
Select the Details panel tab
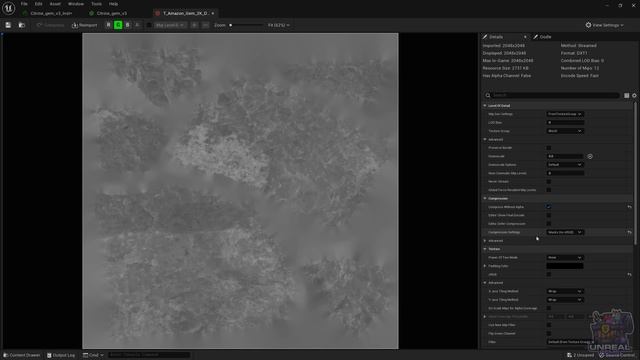pos(496,37)
